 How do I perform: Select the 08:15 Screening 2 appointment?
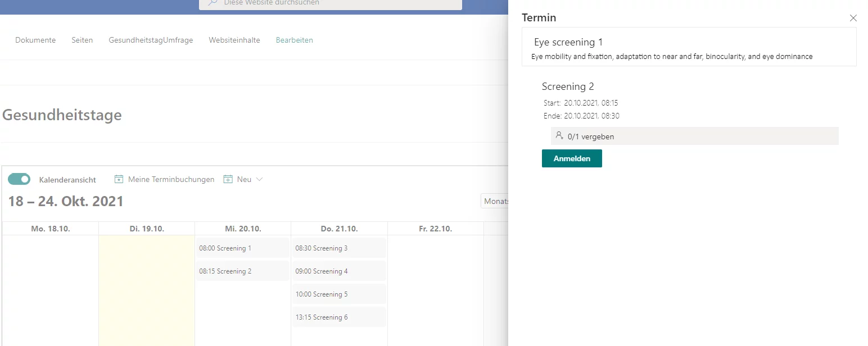pos(242,271)
